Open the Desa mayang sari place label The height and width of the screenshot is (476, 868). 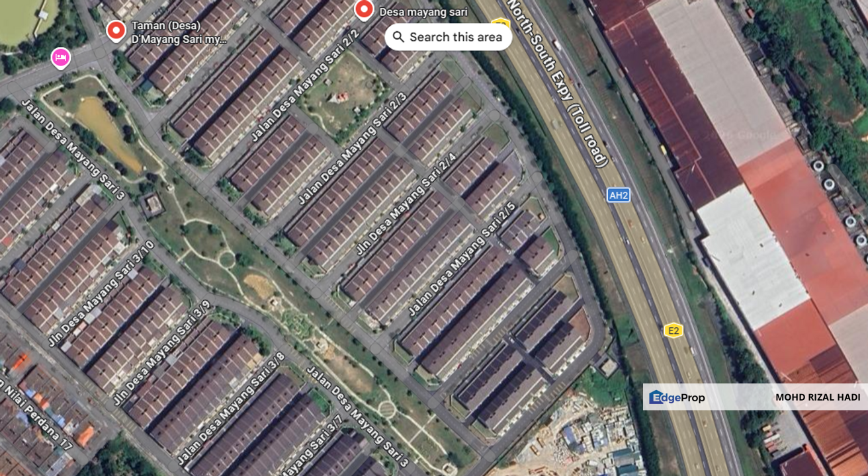tap(423, 11)
